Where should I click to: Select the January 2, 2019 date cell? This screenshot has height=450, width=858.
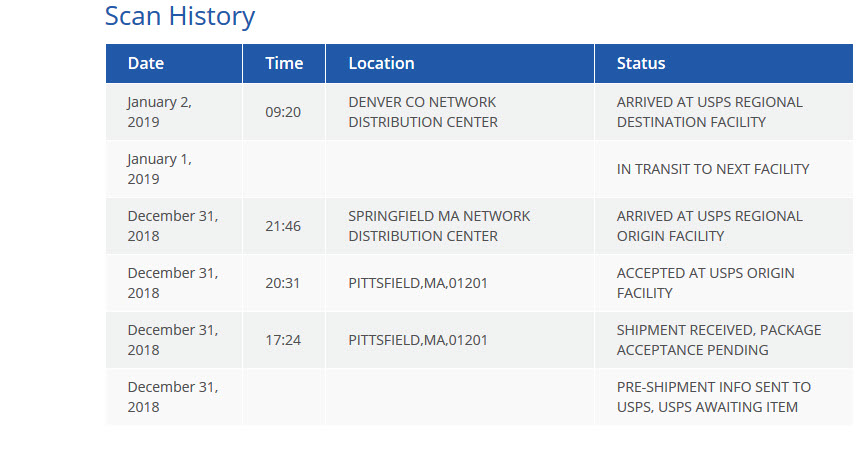[x=159, y=112]
